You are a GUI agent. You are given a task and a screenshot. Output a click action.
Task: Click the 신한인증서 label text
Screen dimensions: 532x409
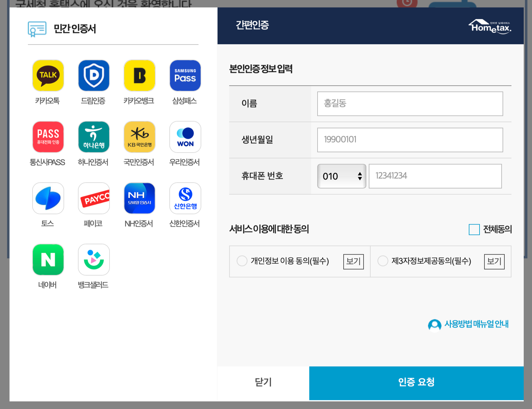184,223
